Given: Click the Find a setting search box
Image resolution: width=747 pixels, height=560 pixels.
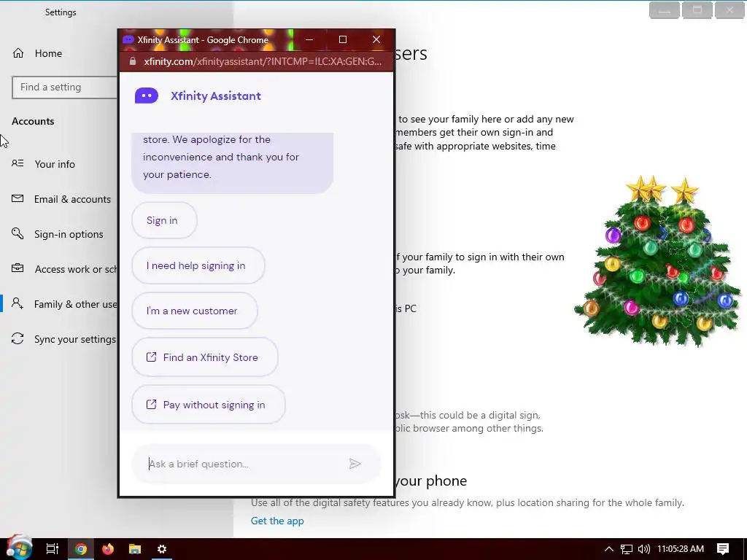Looking at the screenshot, I should pos(64,87).
